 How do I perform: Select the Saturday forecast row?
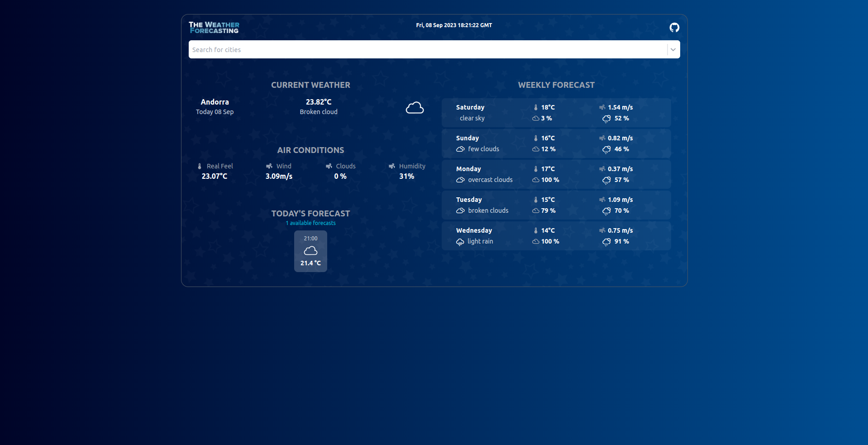(x=556, y=113)
